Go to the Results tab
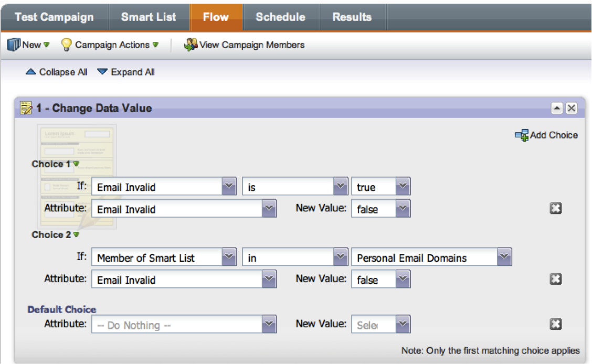The width and height of the screenshot is (592, 364). (x=352, y=17)
